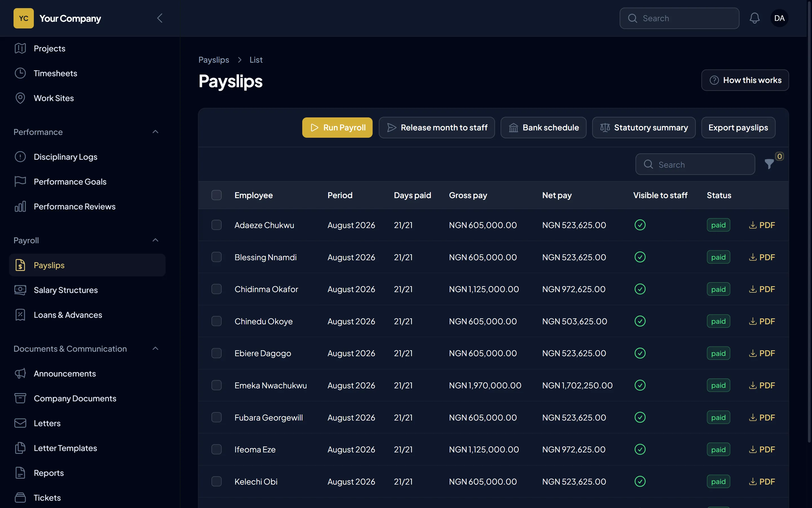Click Export payslips
The image size is (812, 508).
click(738, 128)
